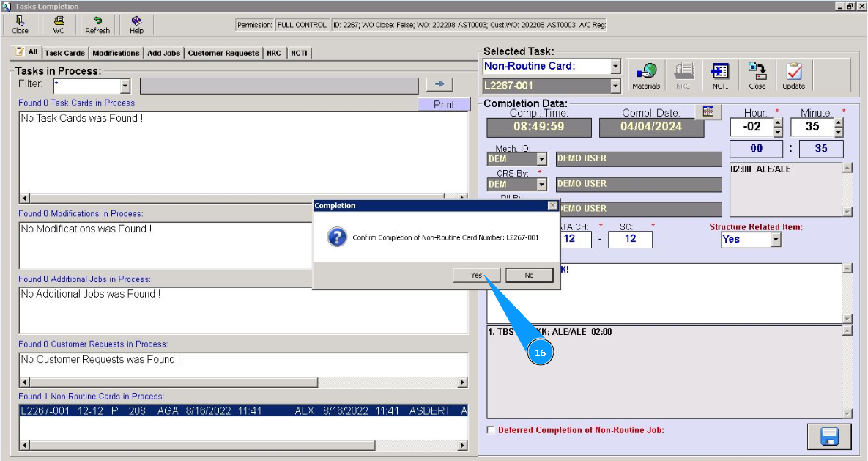Open the WO toolbar icon

coord(59,24)
